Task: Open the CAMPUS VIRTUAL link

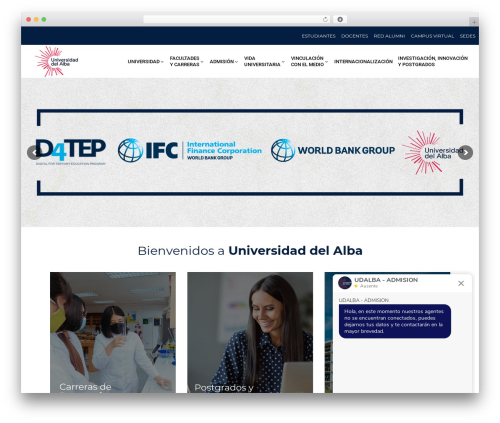Action: [x=432, y=36]
